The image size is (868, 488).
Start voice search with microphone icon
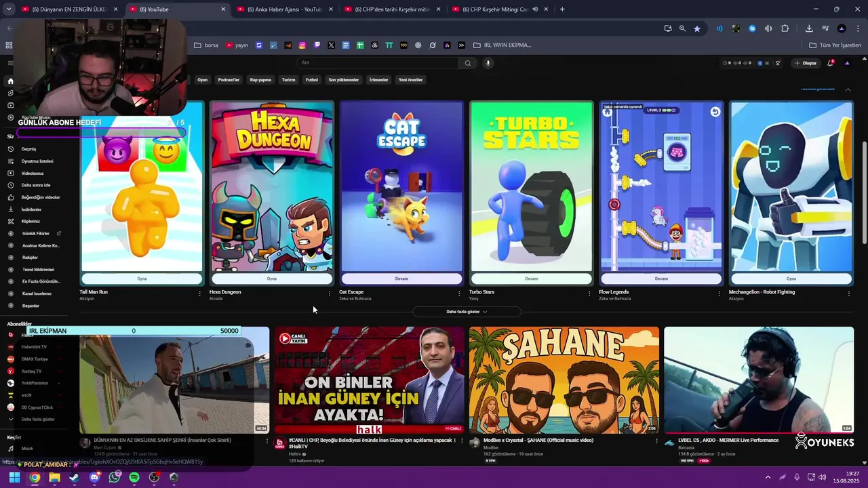pyautogui.click(x=488, y=63)
